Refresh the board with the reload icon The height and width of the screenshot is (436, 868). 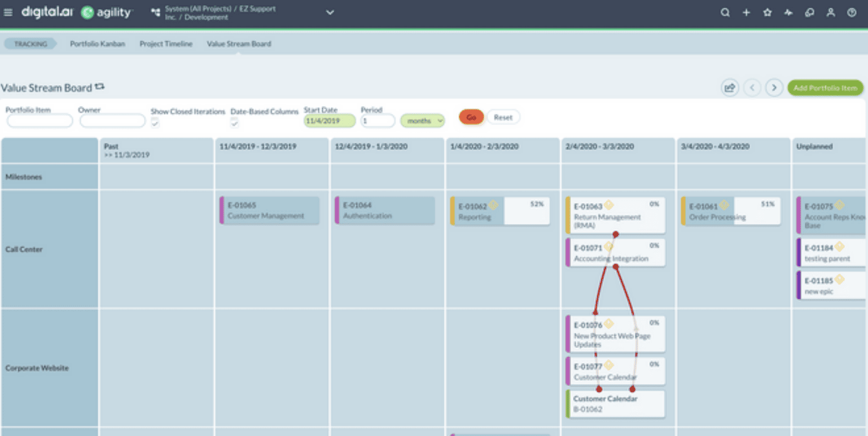tap(100, 85)
